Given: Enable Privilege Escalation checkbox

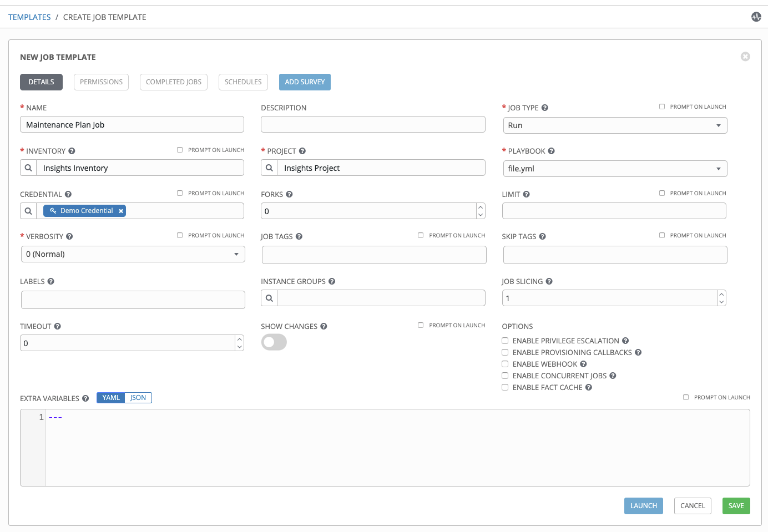Looking at the screenshot, I should [505, 341].
